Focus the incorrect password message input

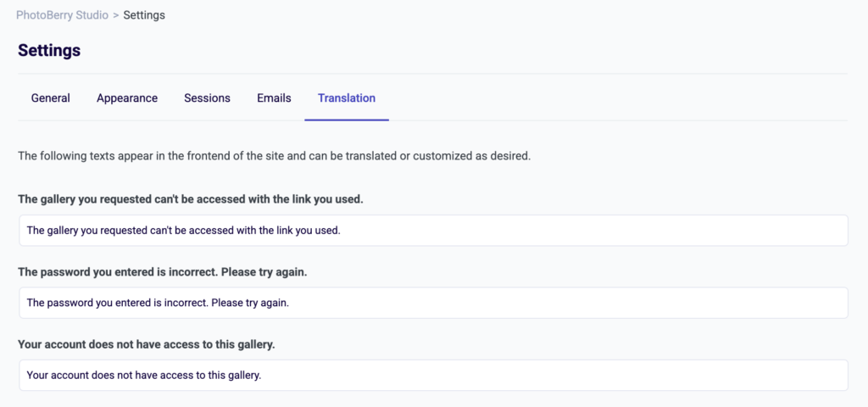[x=509, y=303]
